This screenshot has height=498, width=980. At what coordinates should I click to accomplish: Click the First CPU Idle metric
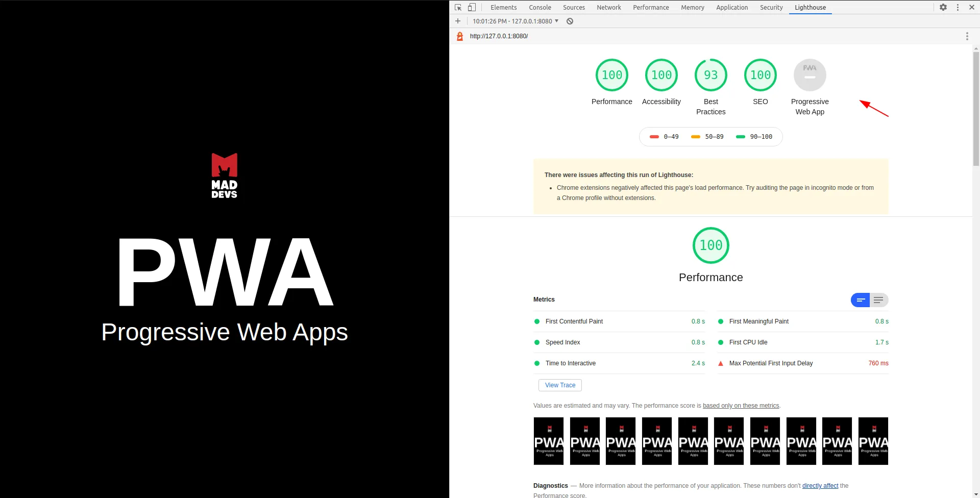[x=803, y=342]
